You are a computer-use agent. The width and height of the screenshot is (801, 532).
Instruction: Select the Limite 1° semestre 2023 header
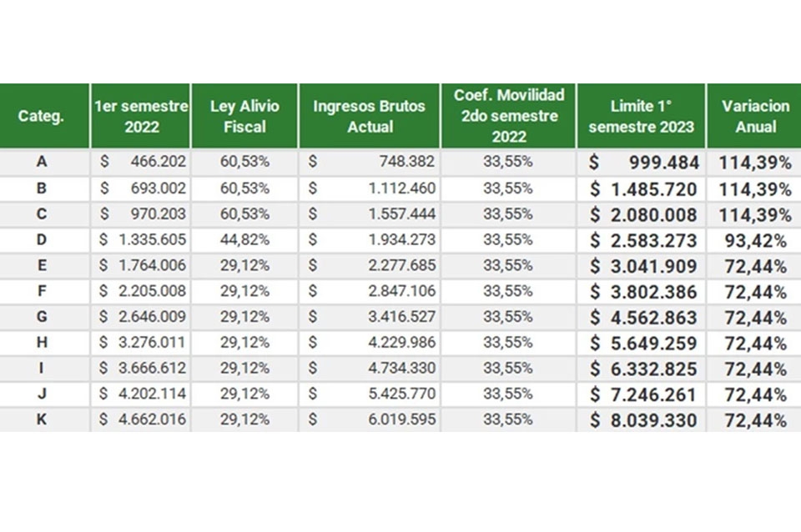641,116
